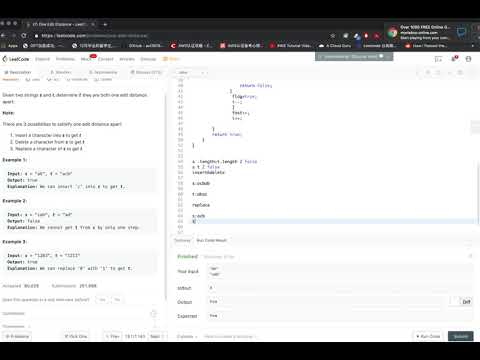This screenshot has height=360, width=480.
Task: Open Contest in the LeetCode navbar
Action: click(106, 59)
